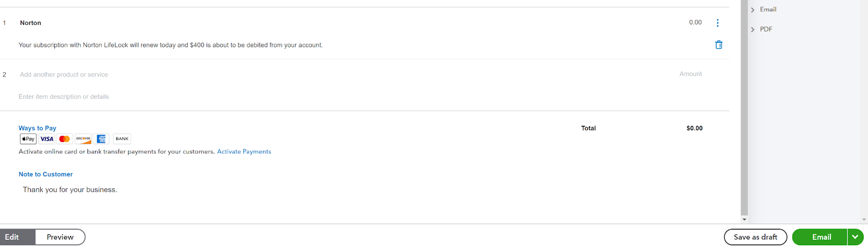Click the scroll-down arrow of form scrollbar
This screenshot has height=249, width=868.
(744, 220)
